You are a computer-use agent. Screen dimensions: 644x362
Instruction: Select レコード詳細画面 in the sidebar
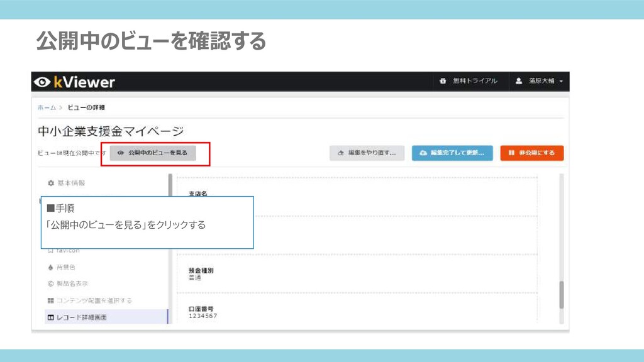point(106,317)
